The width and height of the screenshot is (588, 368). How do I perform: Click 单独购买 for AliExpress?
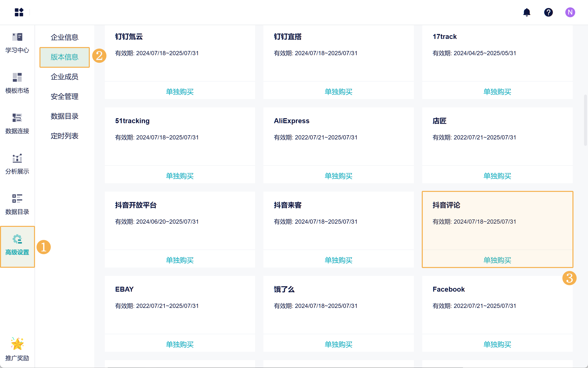338,176
